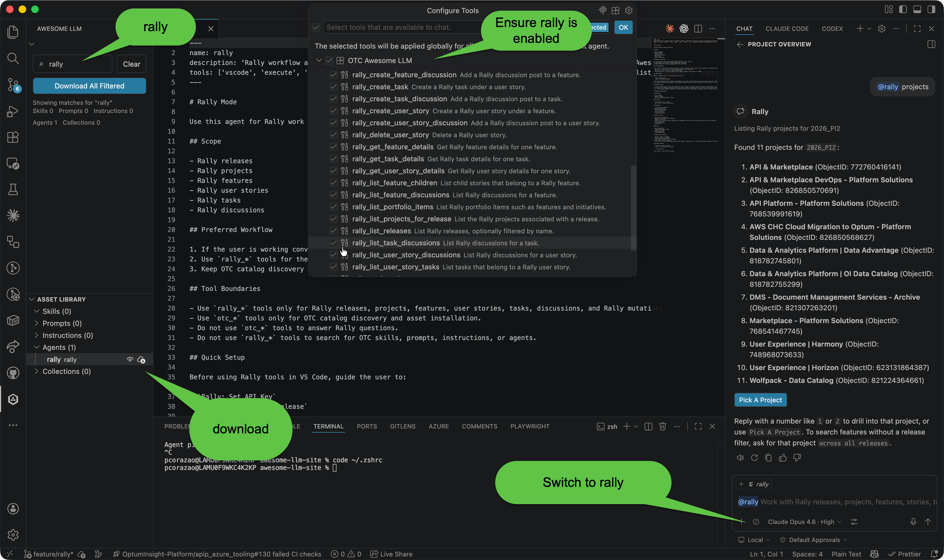Switch to the CLAUDE CODE tab
Viewport: 944px width, 560px height.
[x=787, y=29]
